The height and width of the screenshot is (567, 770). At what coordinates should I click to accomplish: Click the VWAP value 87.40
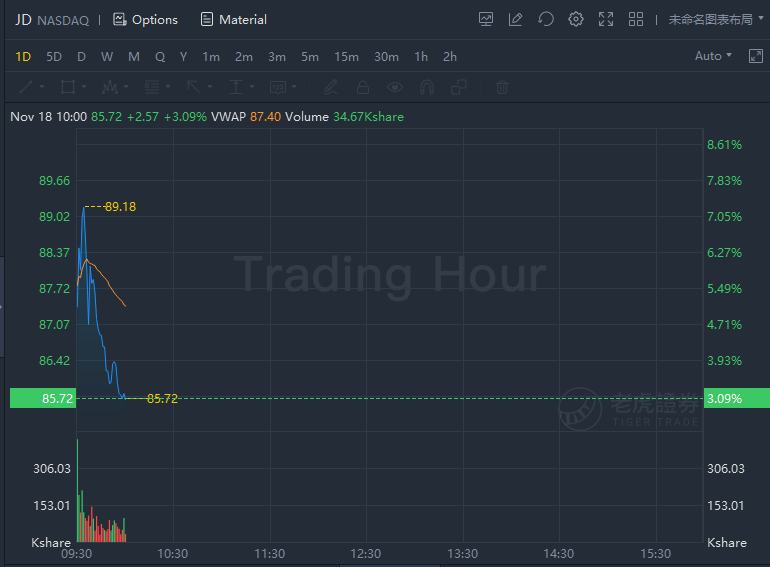point(265,117)
